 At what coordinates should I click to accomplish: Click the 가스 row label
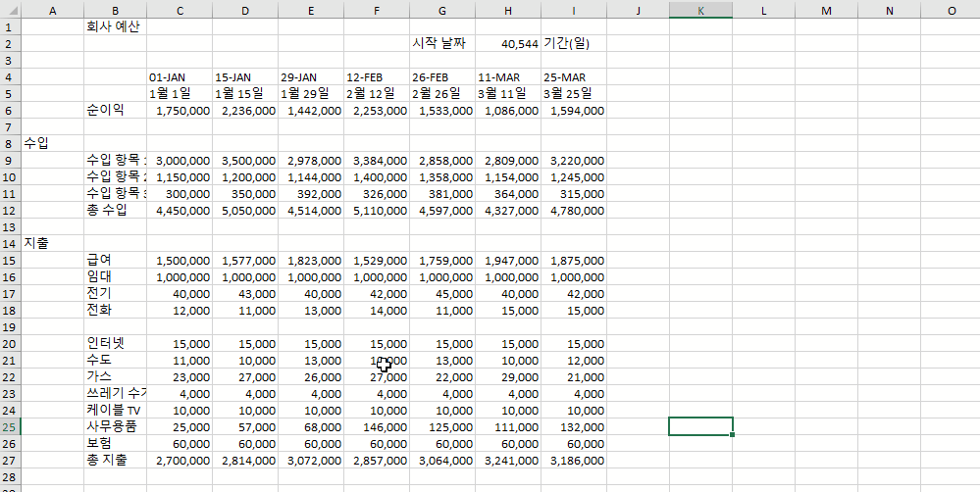[x=116, y=377]
